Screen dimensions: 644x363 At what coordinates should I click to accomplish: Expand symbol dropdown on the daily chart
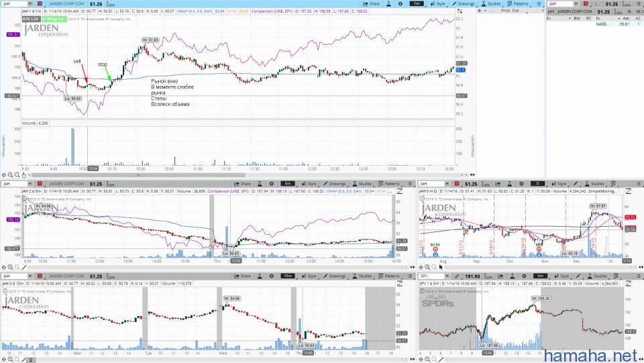[x=447, y=184]
